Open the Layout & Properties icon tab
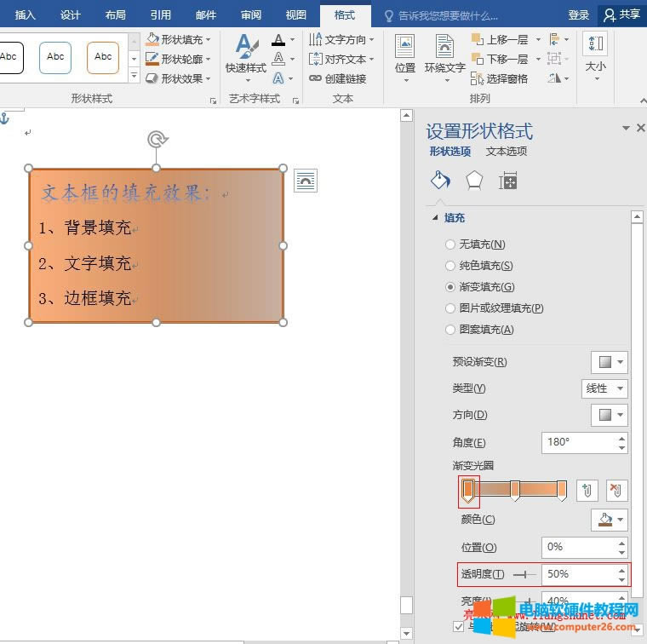This screenshot has height=644, width=647. (x=507, y=181)
